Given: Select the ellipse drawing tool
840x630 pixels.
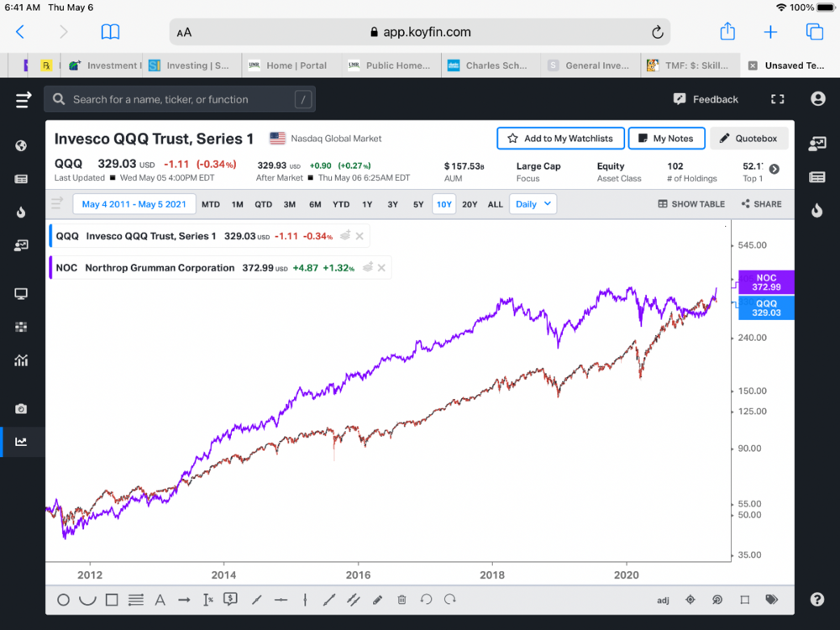Looking at the screenshot, I should (x=63, y=600).
